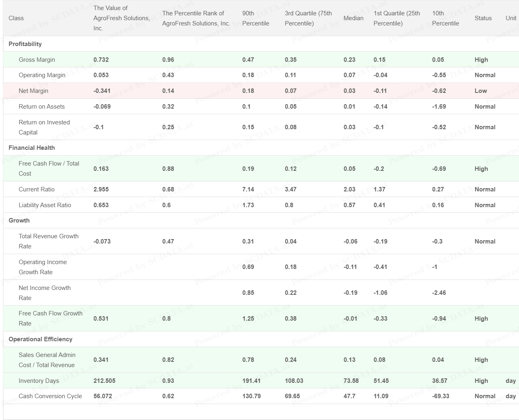The height and width of the screenshot is (420, 519).
Task: Click Gross Margin value 0.732
Action: (101, 60)
